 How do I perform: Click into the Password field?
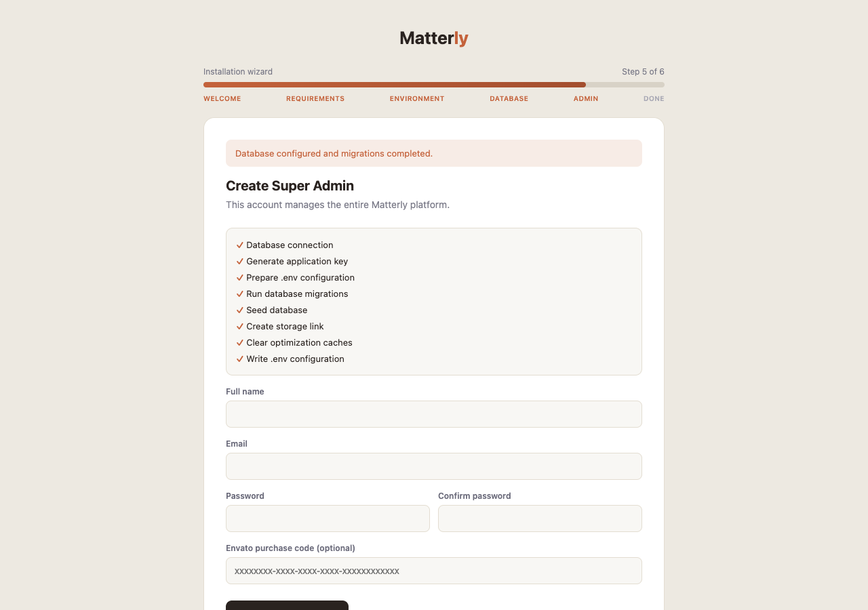point(328,518)
